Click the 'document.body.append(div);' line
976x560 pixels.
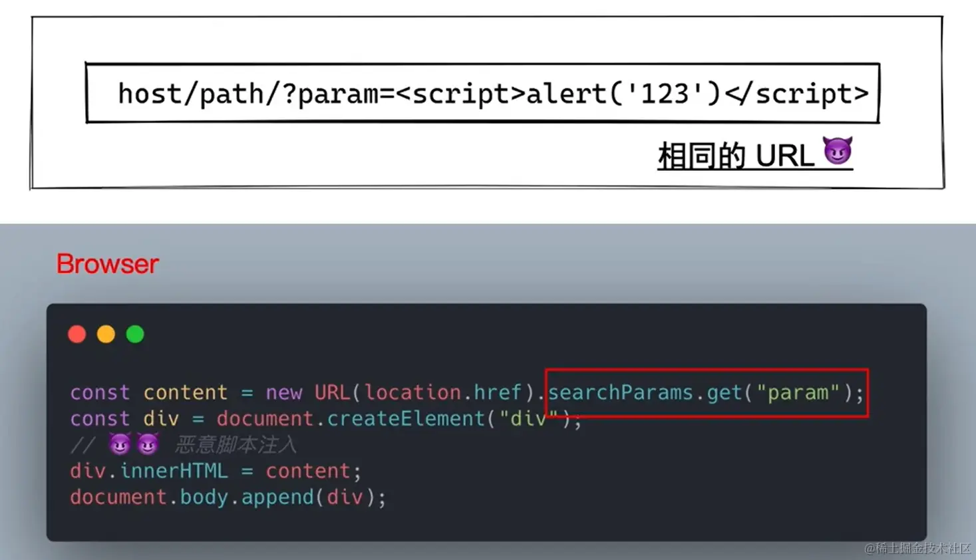(x=228, y=497)
